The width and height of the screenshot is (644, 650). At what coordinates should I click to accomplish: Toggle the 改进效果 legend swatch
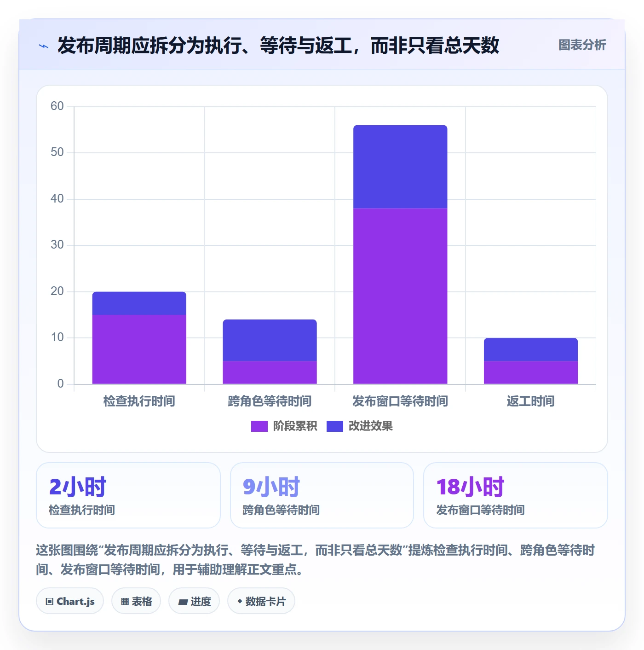[335, 426]
